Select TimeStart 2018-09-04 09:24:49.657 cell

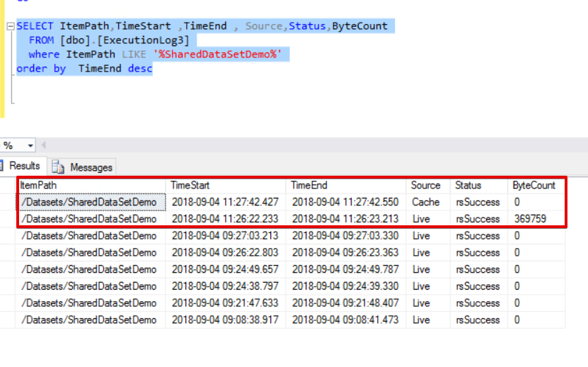coord(226,269)
